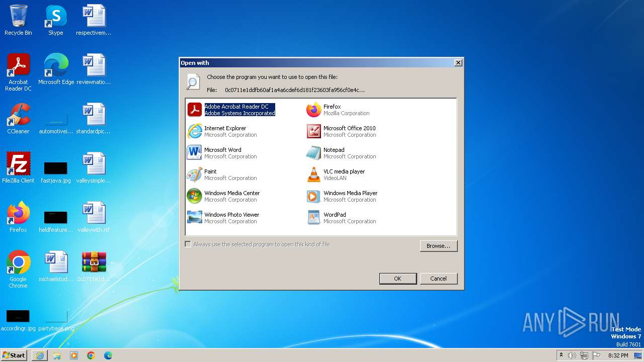Select partybase.png desktop file
This screenshot has width=644, height=362.
(x=56, y=320)
